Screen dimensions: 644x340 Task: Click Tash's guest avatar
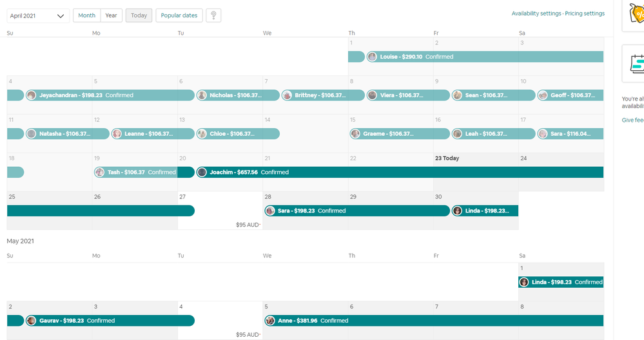[x=99, y=173]
